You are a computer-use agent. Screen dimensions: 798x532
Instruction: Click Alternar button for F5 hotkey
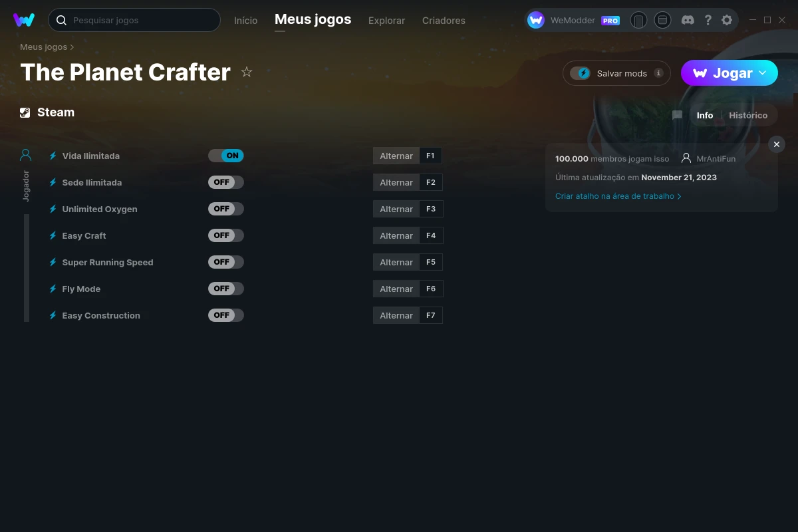(396, 262)
